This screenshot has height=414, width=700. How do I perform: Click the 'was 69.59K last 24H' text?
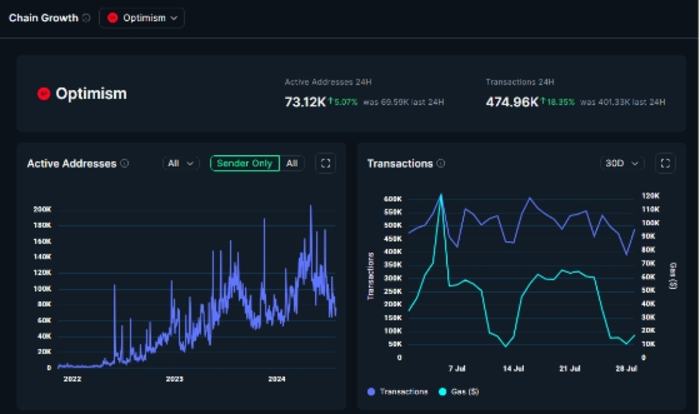[x=404, y=102]
